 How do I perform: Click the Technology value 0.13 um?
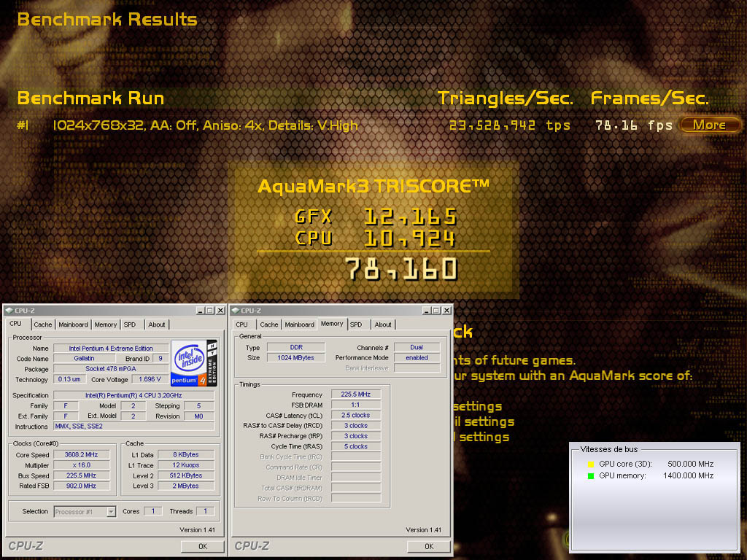pos(69,379)
